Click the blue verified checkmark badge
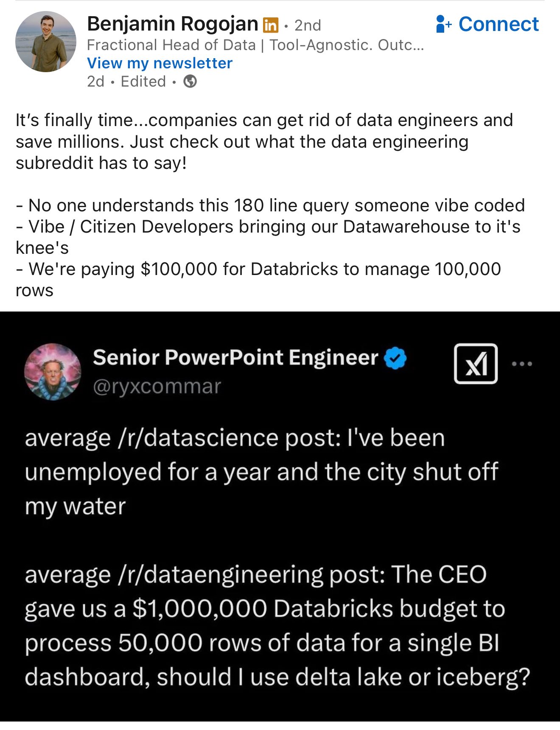 tap(395, 358)
